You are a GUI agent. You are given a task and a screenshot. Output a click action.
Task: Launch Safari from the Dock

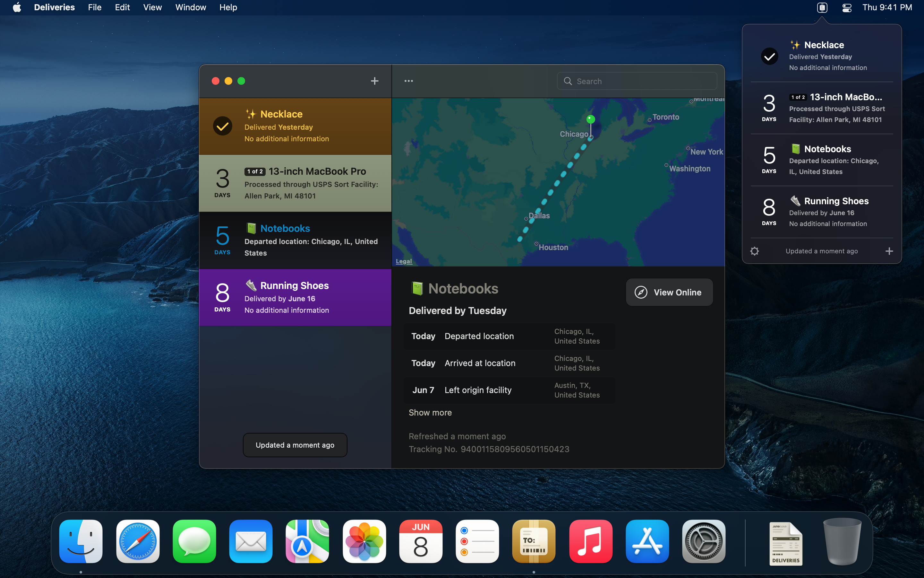[138, 541]
